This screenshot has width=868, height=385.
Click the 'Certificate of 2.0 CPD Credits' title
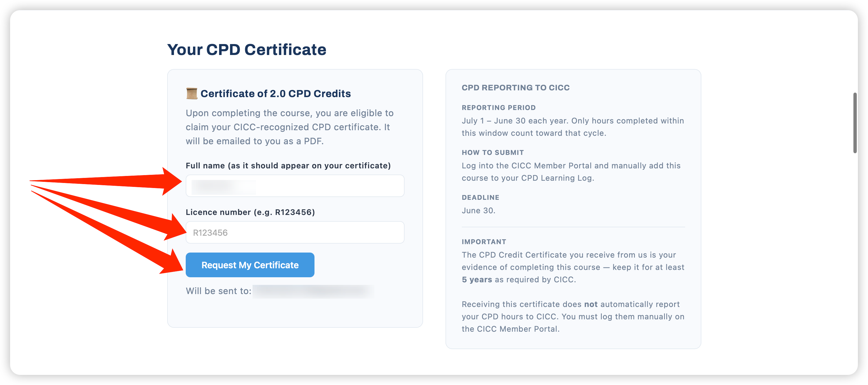(275, 93)
